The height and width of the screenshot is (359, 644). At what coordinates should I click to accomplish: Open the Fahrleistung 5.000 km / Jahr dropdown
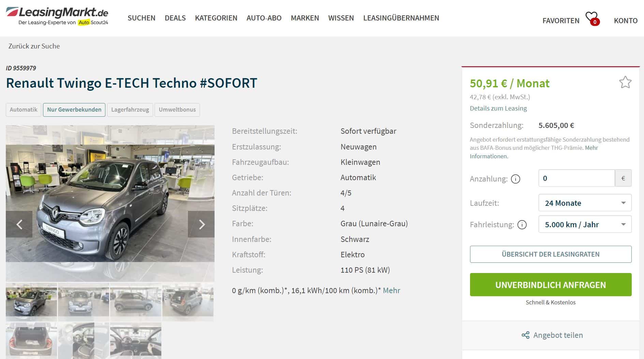[x=585, y=224]
